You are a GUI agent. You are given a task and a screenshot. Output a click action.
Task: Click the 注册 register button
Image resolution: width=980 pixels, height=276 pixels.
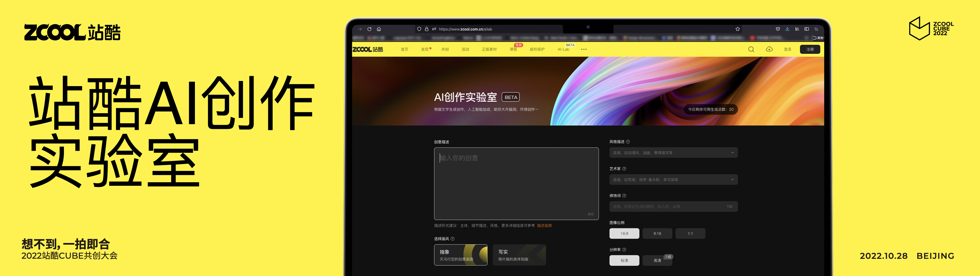point(810,49)
